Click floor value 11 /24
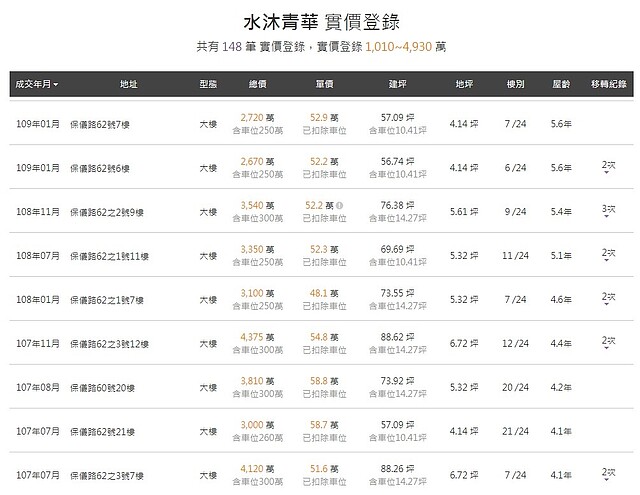The width and height of the screenshot is (640, 495). tap(515, 256)
